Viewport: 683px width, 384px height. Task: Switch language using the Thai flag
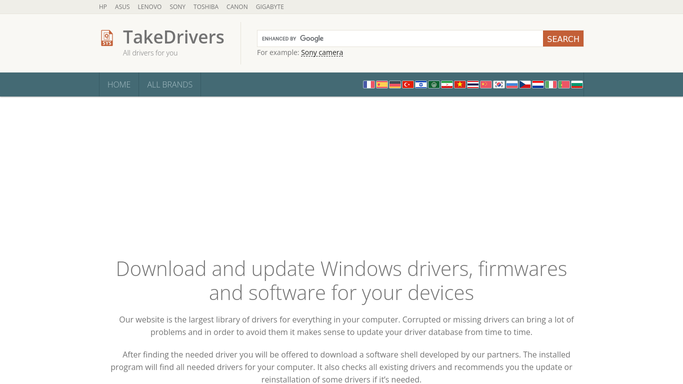point(473,84)
